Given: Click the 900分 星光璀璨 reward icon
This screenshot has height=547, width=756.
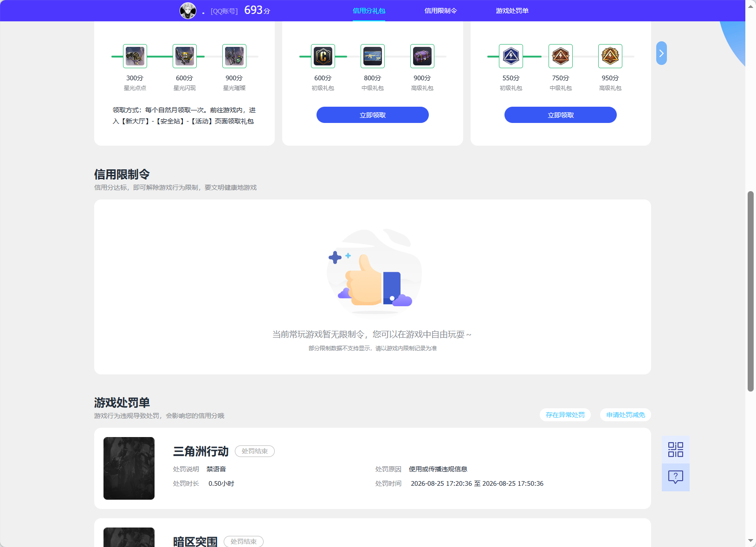Looking at the screenshot, I should coord(234,56).
